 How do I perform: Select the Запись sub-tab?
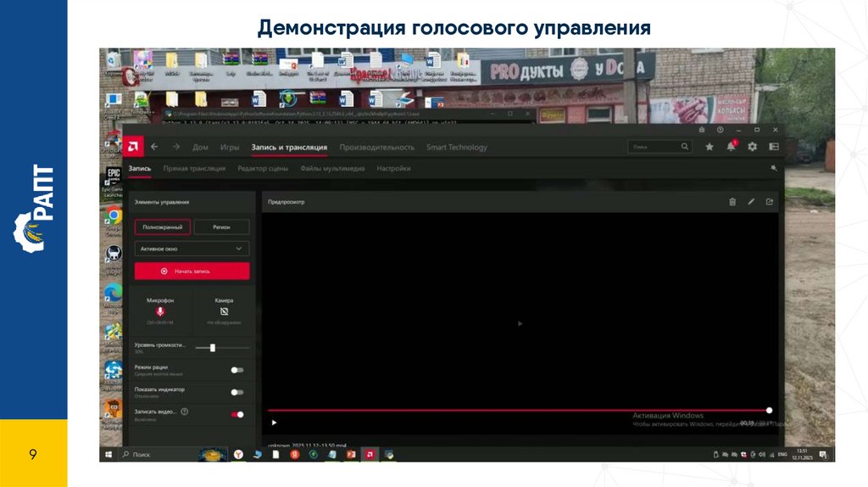pyautogui.click(x=140, y=168)
